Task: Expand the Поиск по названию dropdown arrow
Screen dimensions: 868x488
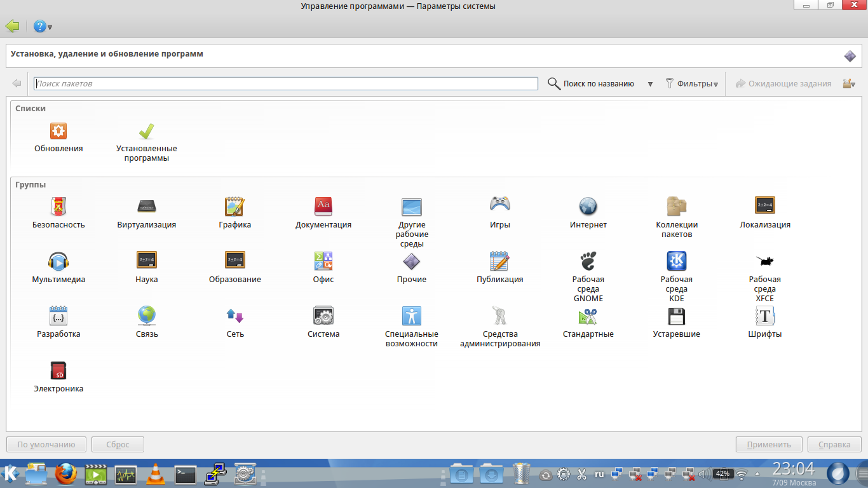Action: coord(650,84)
